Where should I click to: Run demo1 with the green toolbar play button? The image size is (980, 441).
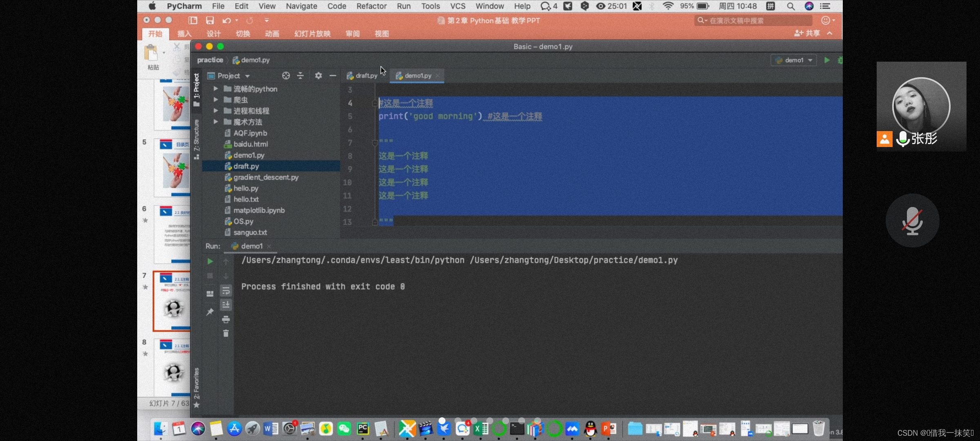click(827, 60)
